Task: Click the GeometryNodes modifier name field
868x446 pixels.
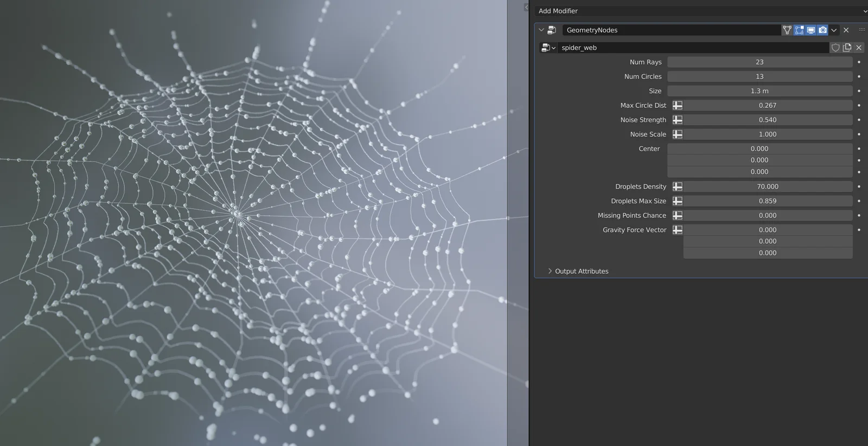Action: [x=671, y=30]
